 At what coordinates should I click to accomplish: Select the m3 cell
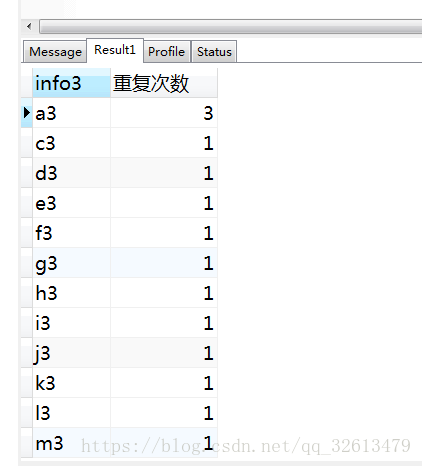[x=71, y=443]
